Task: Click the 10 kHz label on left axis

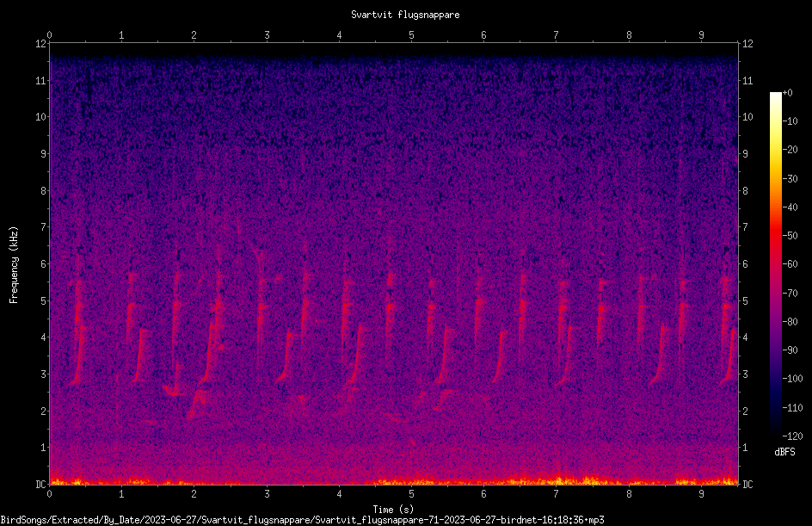Action: click(41, 116)
